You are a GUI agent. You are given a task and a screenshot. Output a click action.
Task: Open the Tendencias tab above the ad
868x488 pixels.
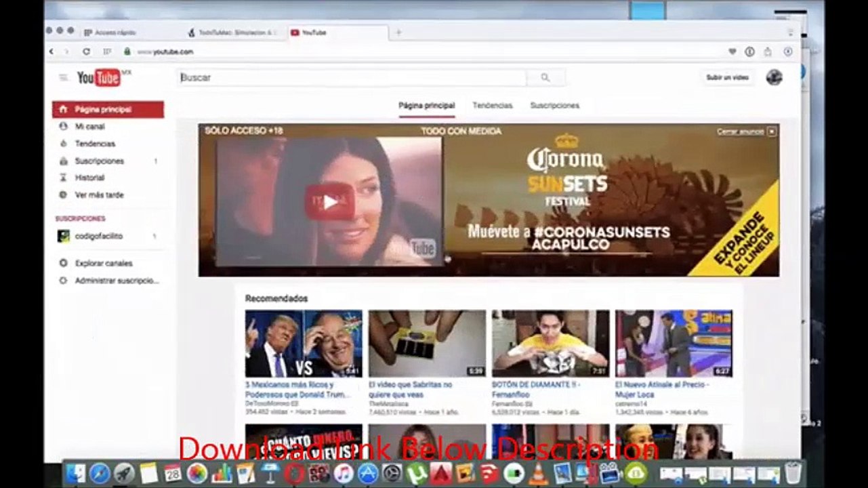tap(493, 106)
